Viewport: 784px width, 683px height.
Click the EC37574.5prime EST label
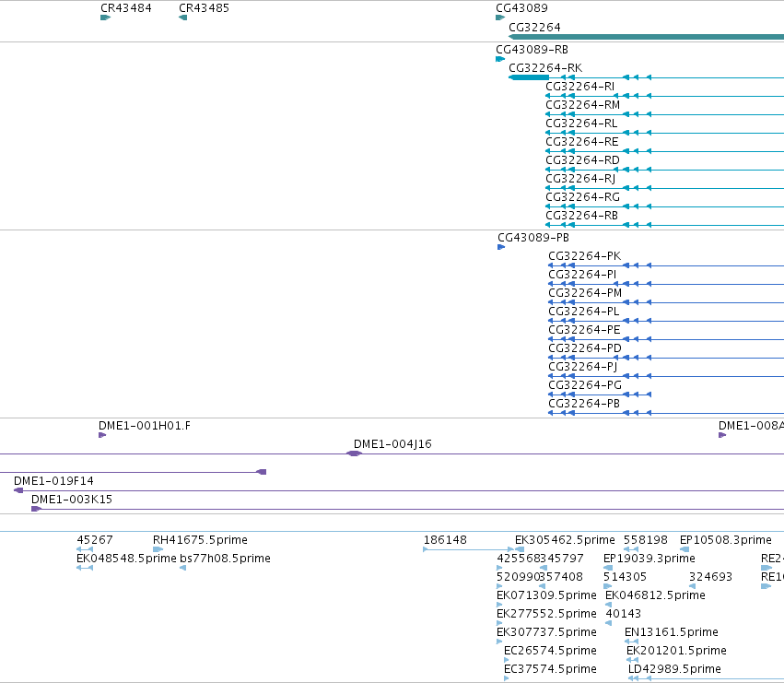[x=550, y=669]
